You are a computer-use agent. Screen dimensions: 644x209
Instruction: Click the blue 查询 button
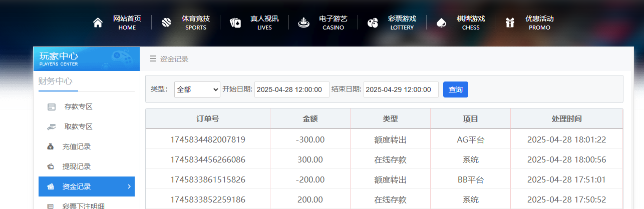click(x=456, y=89)
